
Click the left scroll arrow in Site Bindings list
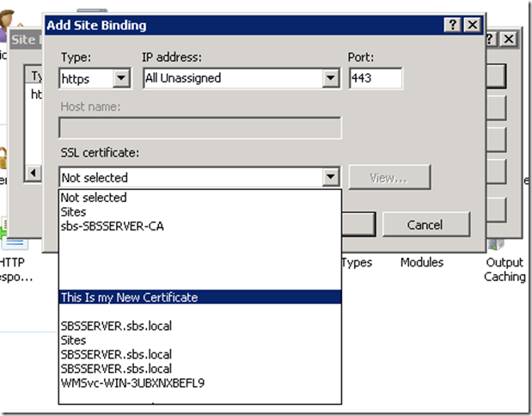[x=34, y=173]
